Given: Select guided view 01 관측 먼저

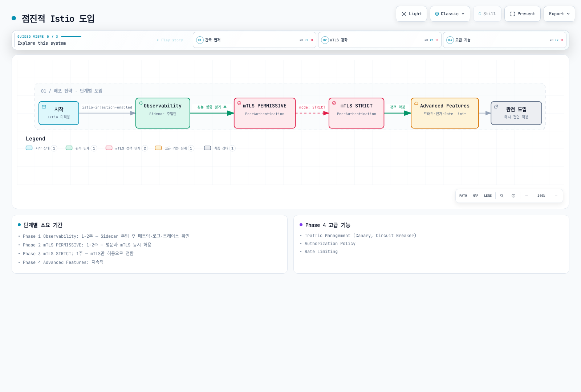Looking at the screenshot, I should [255, 40].
